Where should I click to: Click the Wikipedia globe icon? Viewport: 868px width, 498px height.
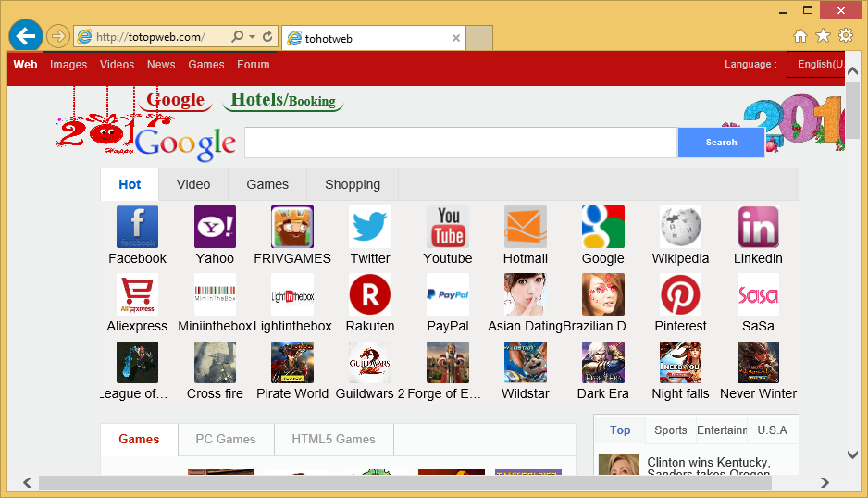tap(680, 227)
